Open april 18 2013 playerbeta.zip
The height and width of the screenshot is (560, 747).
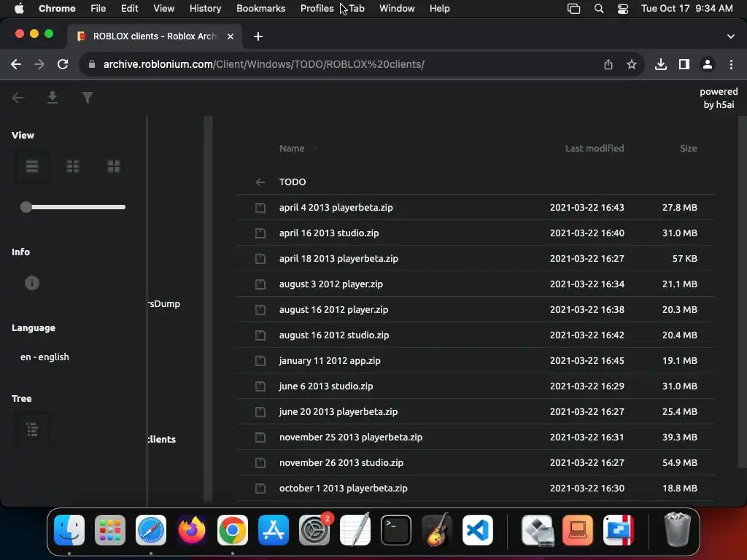coord(475,259)
